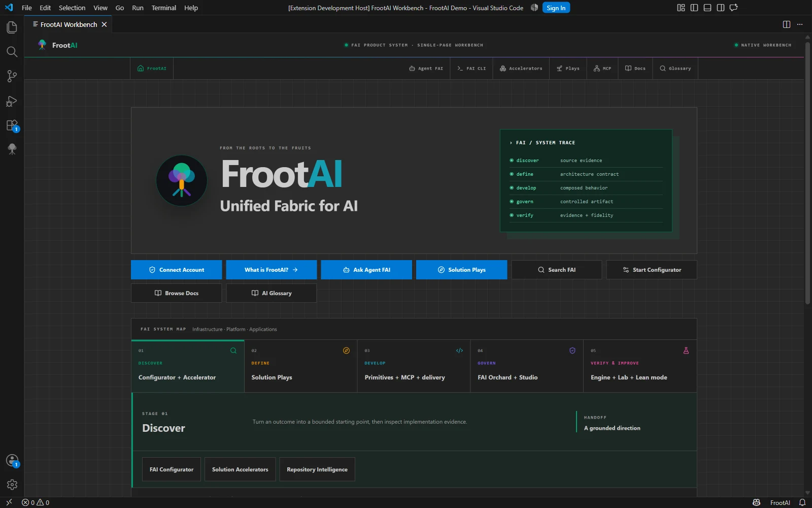The image size is (812, 508).
Task: Go to FrootAI home nav tab
Action: [152, 68]
